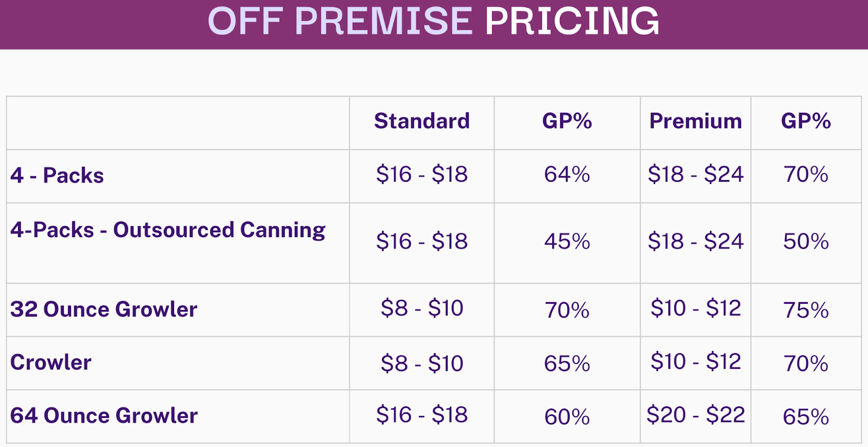The image size is (868, 447).
Task: Click the Crowler row label
Action: [51, 362]
